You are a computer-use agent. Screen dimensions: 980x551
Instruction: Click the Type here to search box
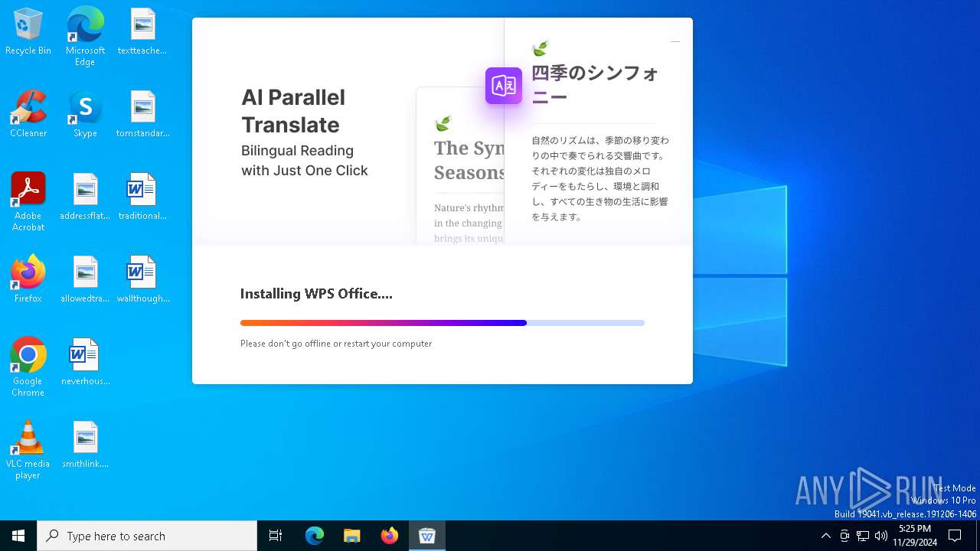[147, 536]
